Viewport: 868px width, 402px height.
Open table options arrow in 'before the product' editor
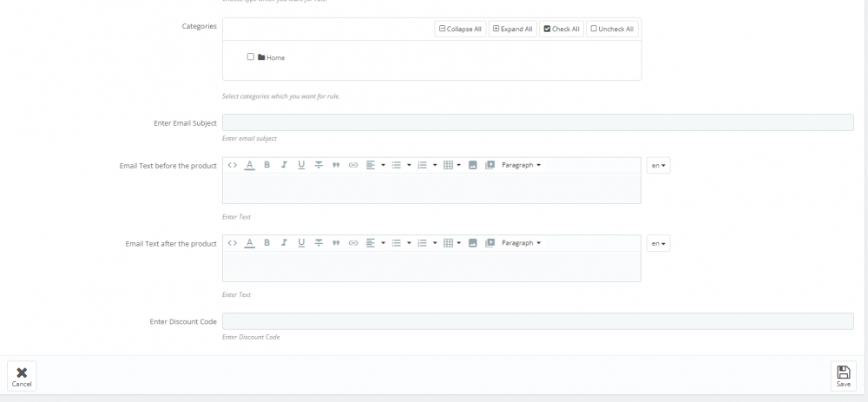(x=459, y=165)
